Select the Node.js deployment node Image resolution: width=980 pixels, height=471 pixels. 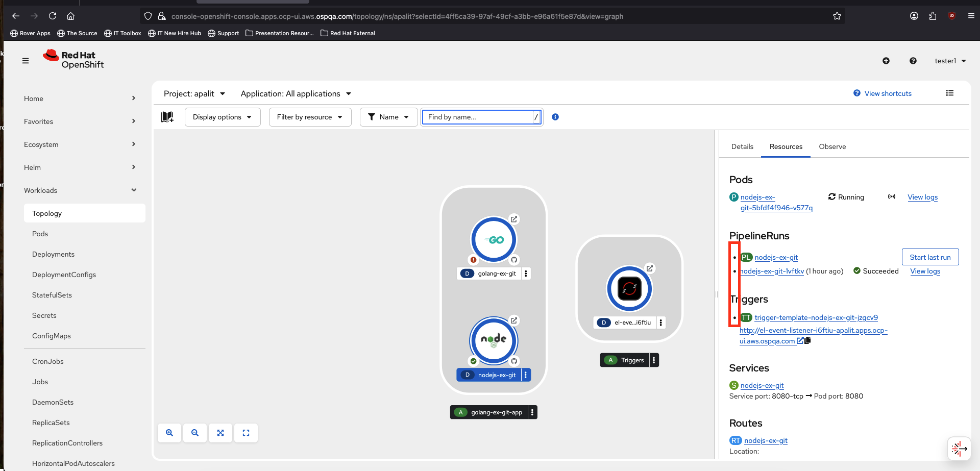pos(494,340)
